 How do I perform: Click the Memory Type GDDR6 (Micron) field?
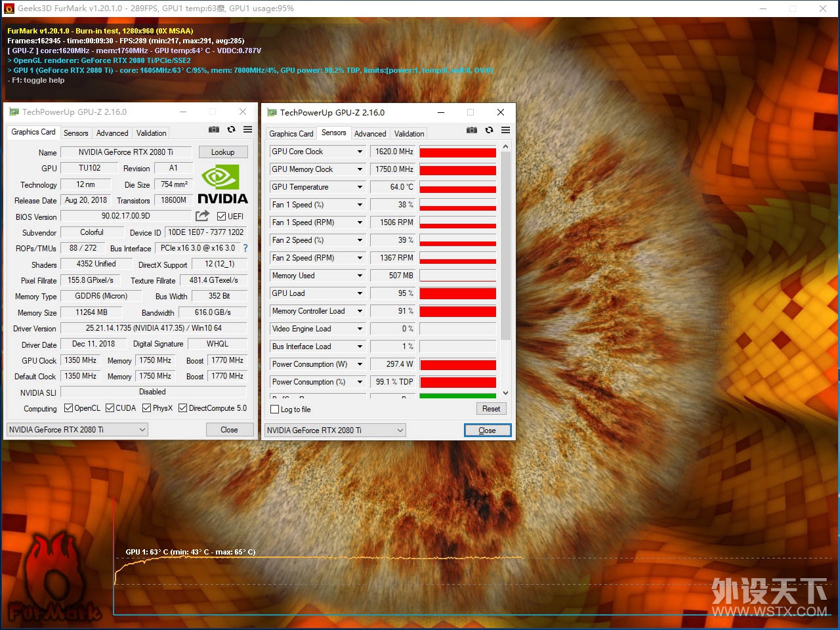pos(101,296)
